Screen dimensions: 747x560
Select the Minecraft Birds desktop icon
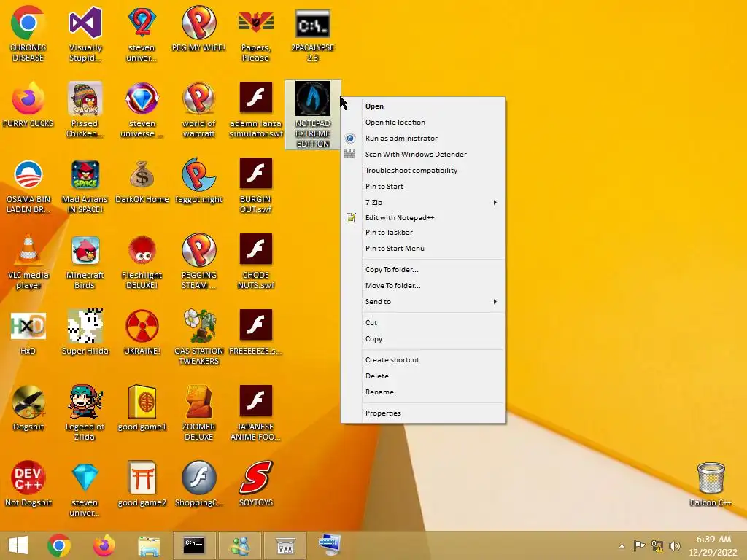coord(85,262)
